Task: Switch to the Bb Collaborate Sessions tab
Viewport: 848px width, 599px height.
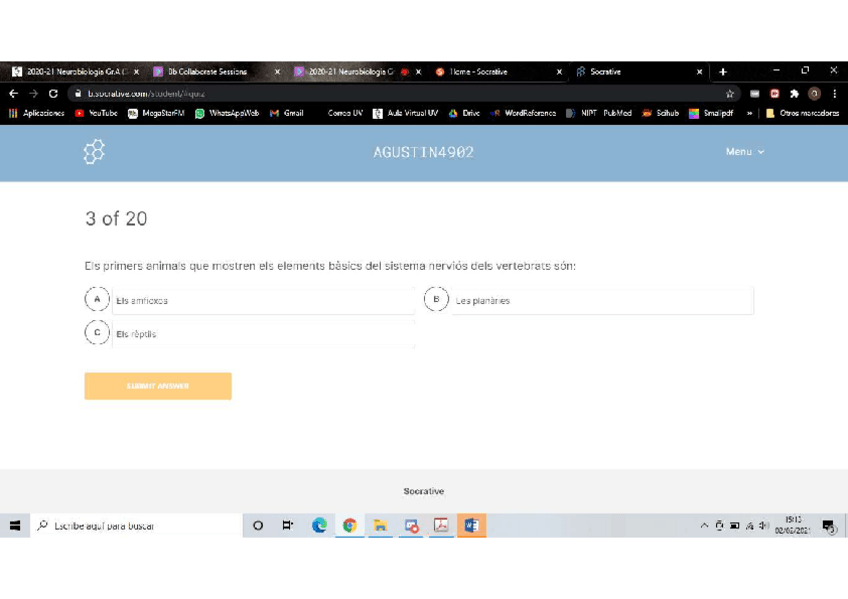Action: point(208,72)
